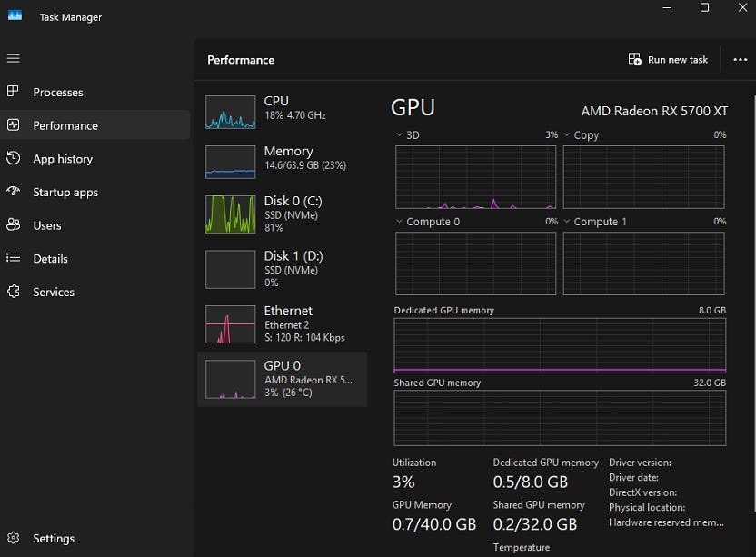
Task: Click the Users people icon
Action: click(x=14, y=225)
